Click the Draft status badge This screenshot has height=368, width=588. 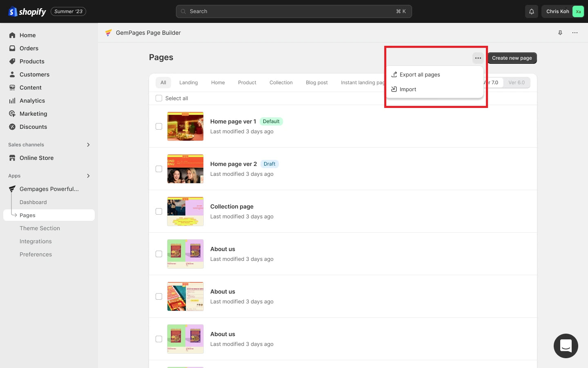coord(269,164)
